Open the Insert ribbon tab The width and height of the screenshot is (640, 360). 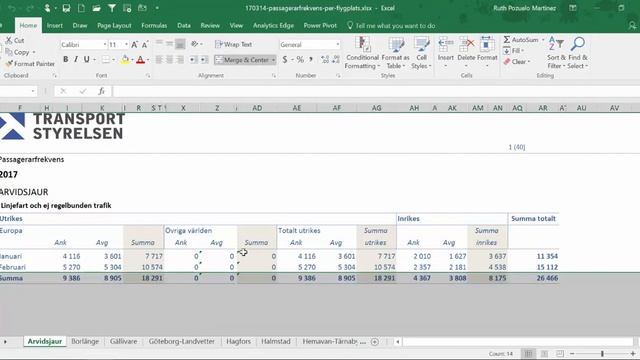pyautogui.click(x=54, y=25)
